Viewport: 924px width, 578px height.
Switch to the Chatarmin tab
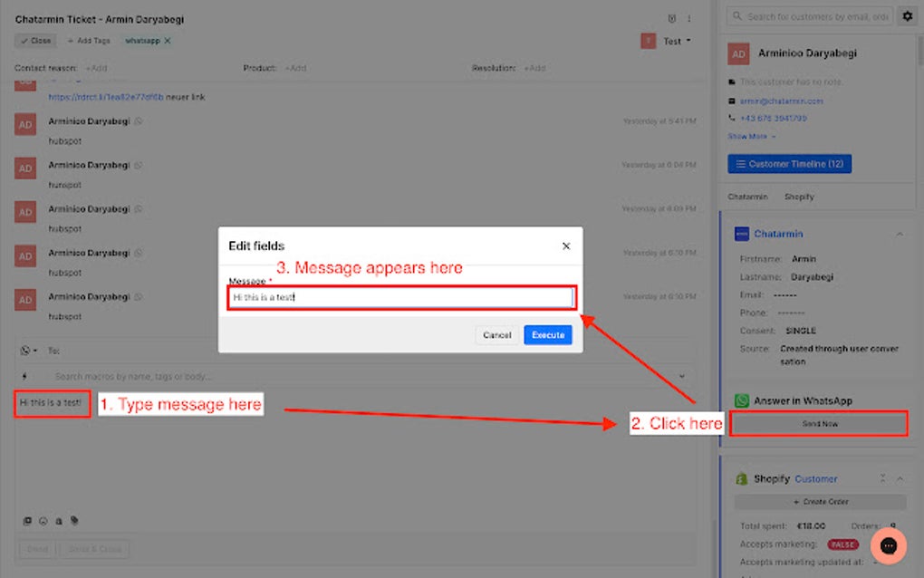coord(747,197)
